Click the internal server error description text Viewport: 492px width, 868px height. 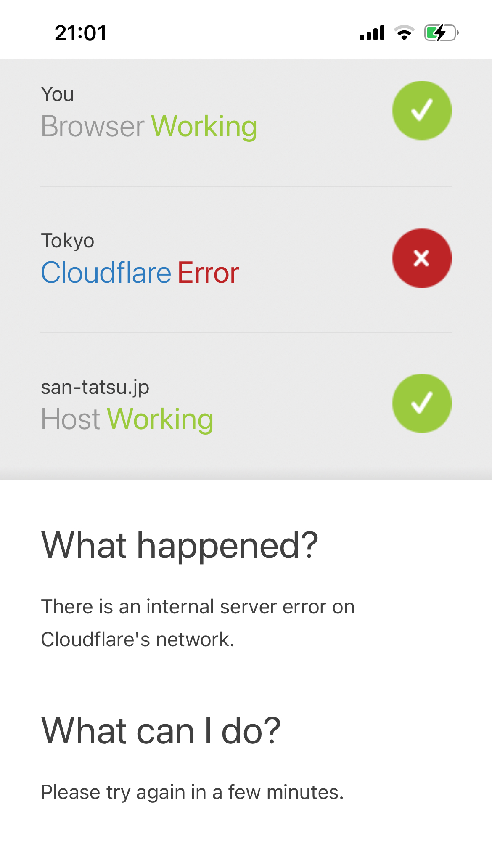[198, 623]
